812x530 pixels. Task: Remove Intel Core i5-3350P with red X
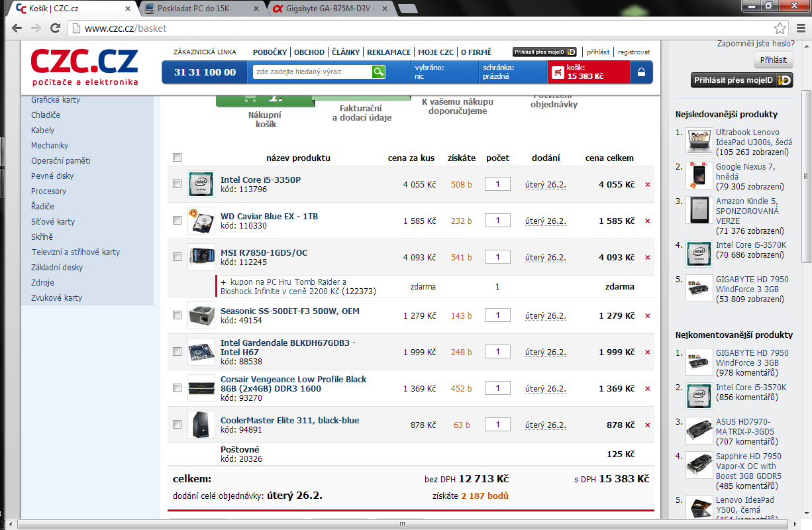tap(648, 185)
